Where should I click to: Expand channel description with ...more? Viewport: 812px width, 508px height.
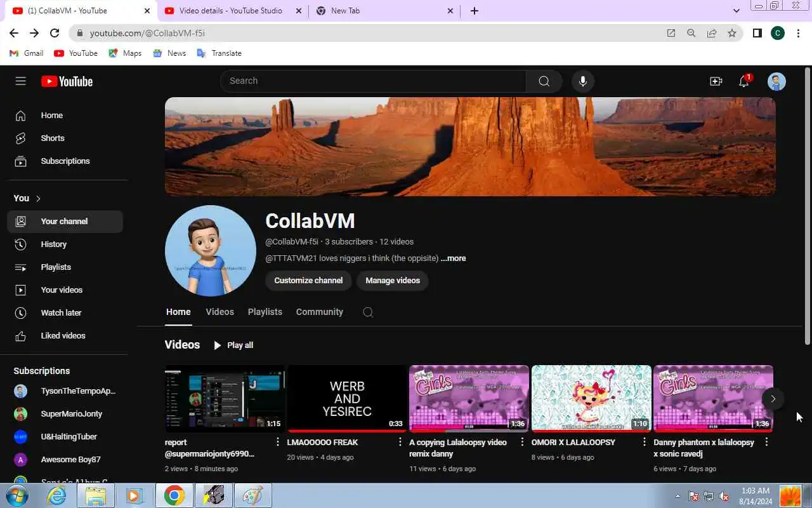coord(454,258)
